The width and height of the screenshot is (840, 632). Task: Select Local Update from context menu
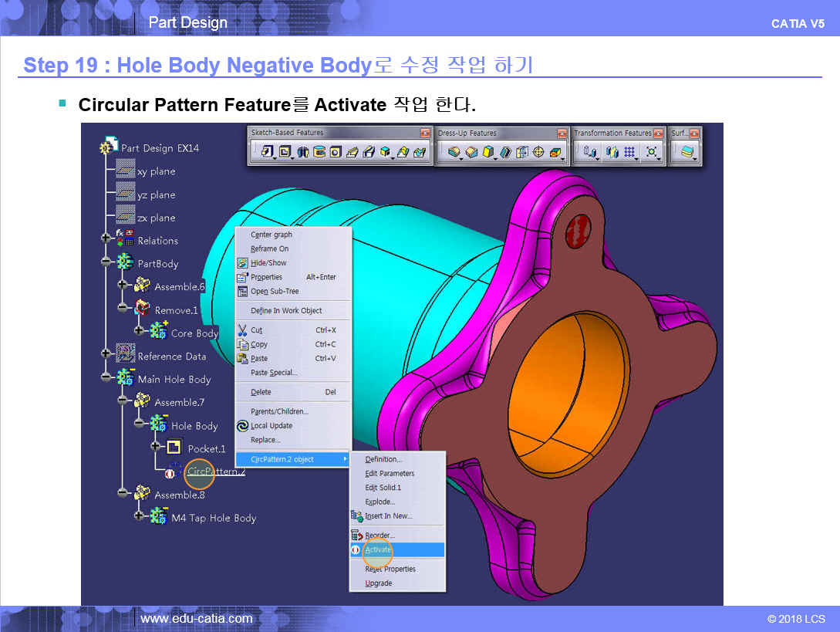272,426
